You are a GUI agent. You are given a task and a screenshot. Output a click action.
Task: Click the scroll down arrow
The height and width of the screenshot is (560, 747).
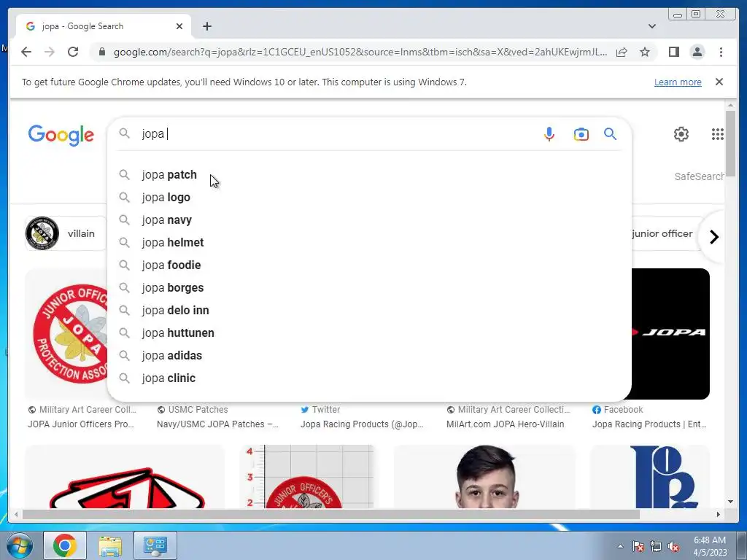[730, 502]
